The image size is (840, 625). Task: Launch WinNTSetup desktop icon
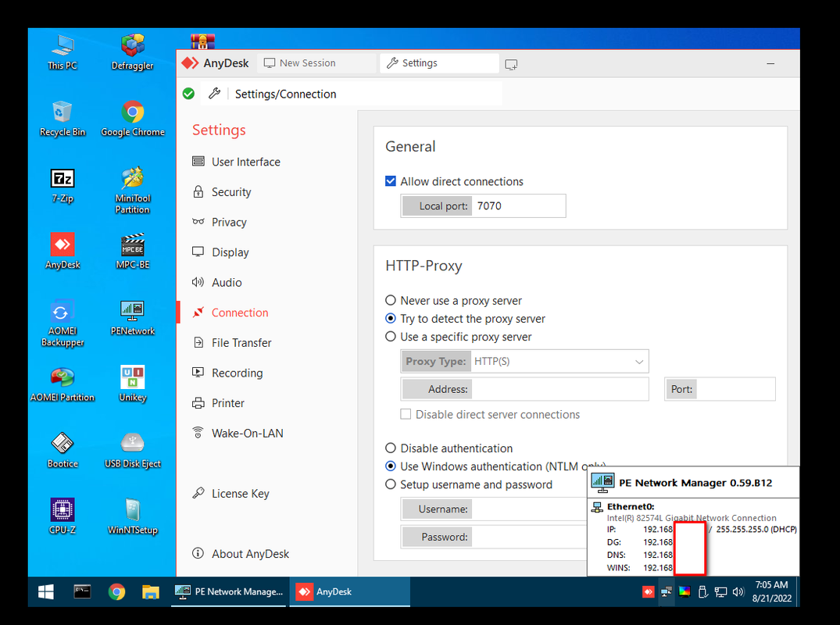click(132, 517)
